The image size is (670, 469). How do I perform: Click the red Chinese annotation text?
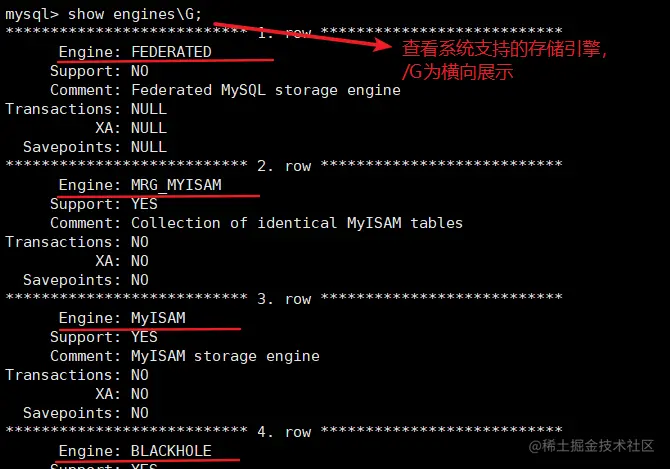pos(505,59)
